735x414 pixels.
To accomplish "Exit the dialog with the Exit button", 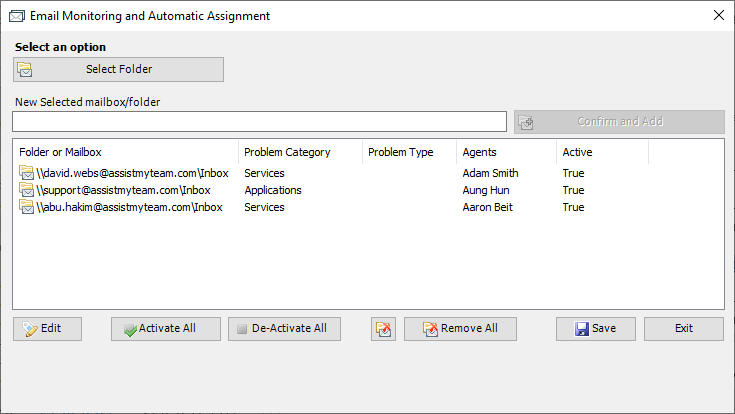I will (683, 329).
